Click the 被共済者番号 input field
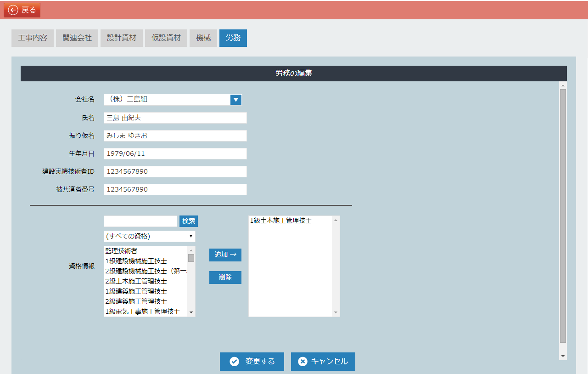 [175, 190]
